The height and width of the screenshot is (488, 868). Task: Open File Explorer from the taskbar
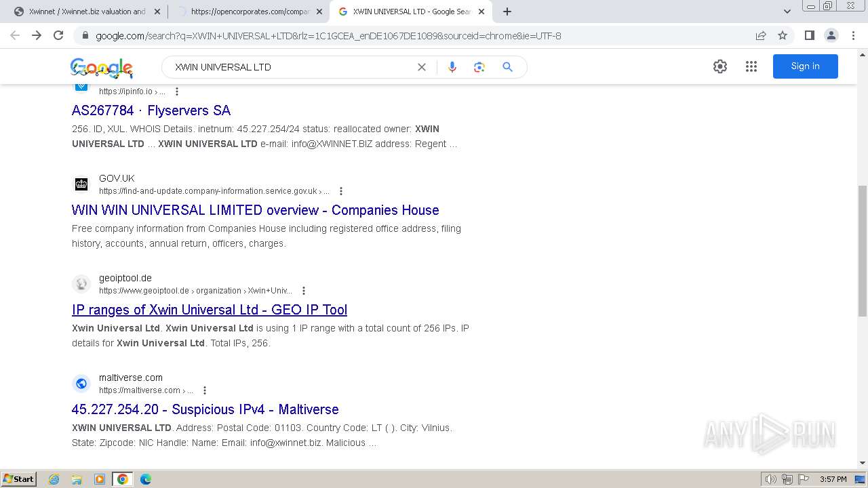tap(77, 479)
